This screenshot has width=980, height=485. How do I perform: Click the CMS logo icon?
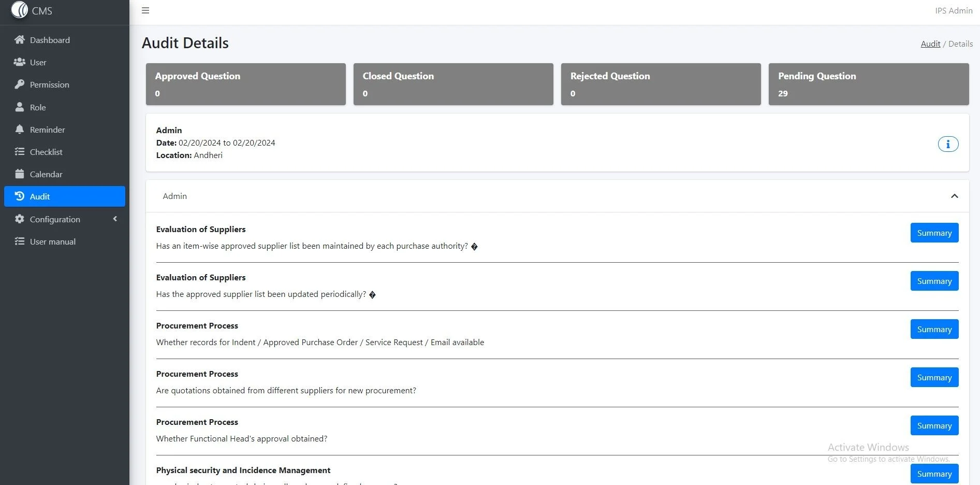[20, 10]
